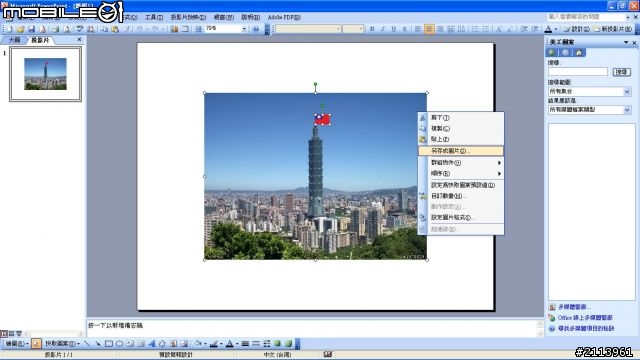Click the New Slide button
This screenshot has height=360, width=640.
pos(613,29)
